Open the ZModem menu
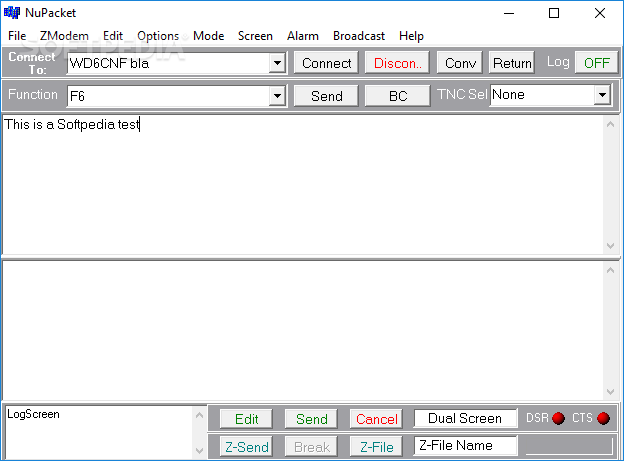The height and width of the screenshot is (461, 624). [x=64, y=36]
